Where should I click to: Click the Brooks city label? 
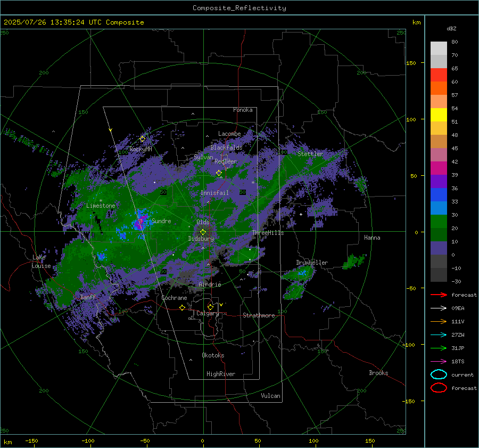(378, 373)
